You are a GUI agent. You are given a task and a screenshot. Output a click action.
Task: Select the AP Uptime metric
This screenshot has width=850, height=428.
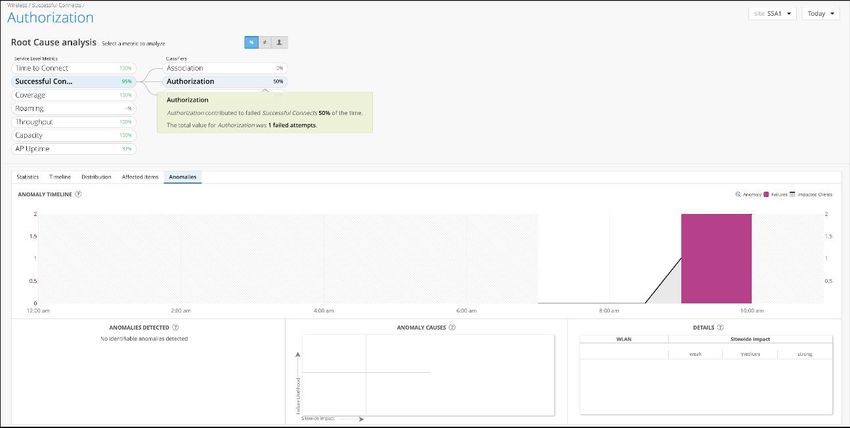74,148
